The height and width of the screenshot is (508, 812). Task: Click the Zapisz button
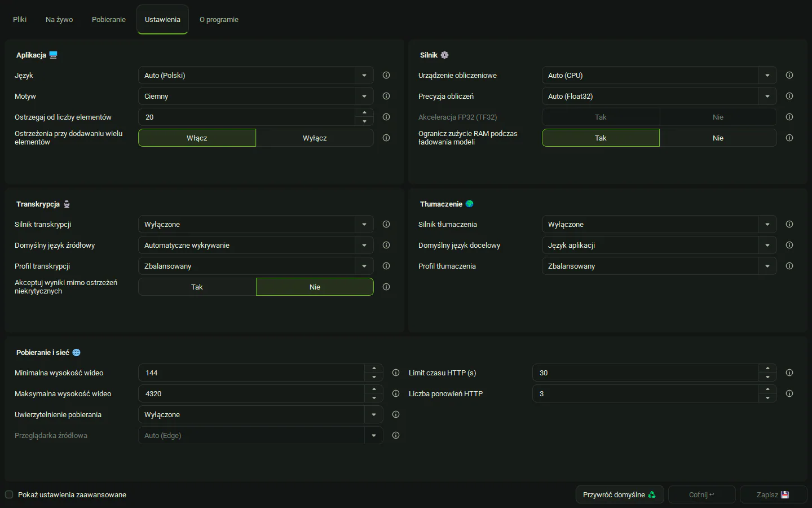tap(773, 494)
